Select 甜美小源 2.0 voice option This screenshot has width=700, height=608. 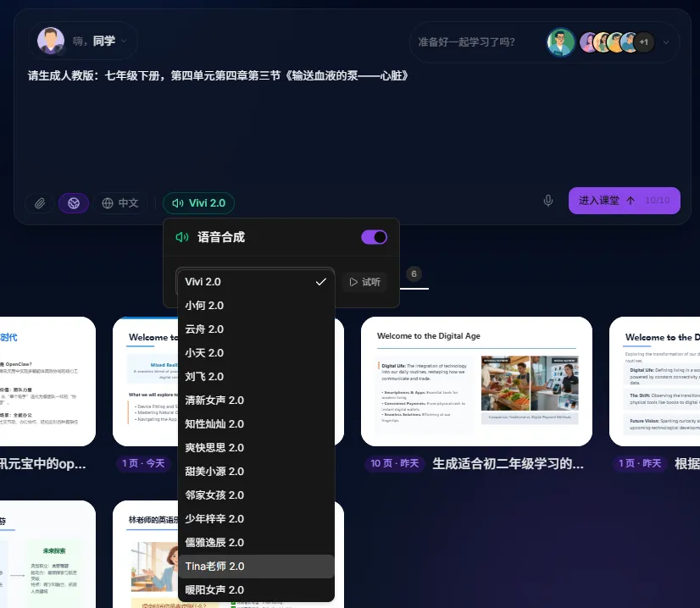[x=256, y=471]
